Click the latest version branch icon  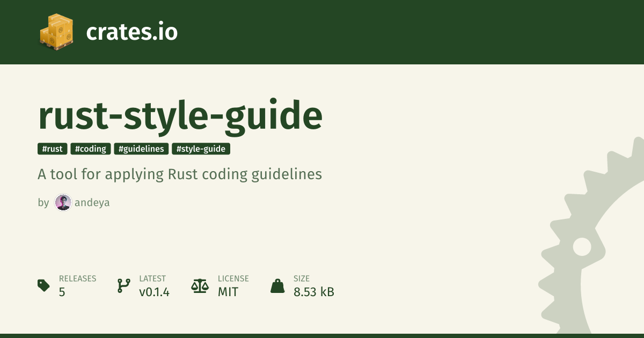coord(123,285)
